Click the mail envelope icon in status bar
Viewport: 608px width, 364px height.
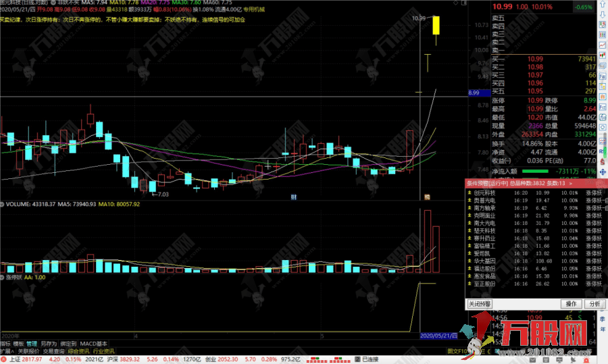(x=532, y=360)
